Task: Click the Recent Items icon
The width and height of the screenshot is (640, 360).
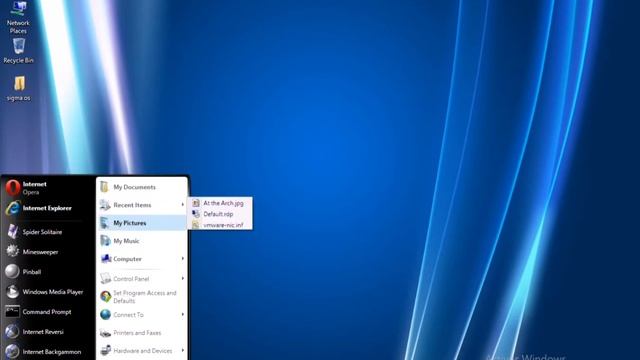Action: tap(105, 205)
